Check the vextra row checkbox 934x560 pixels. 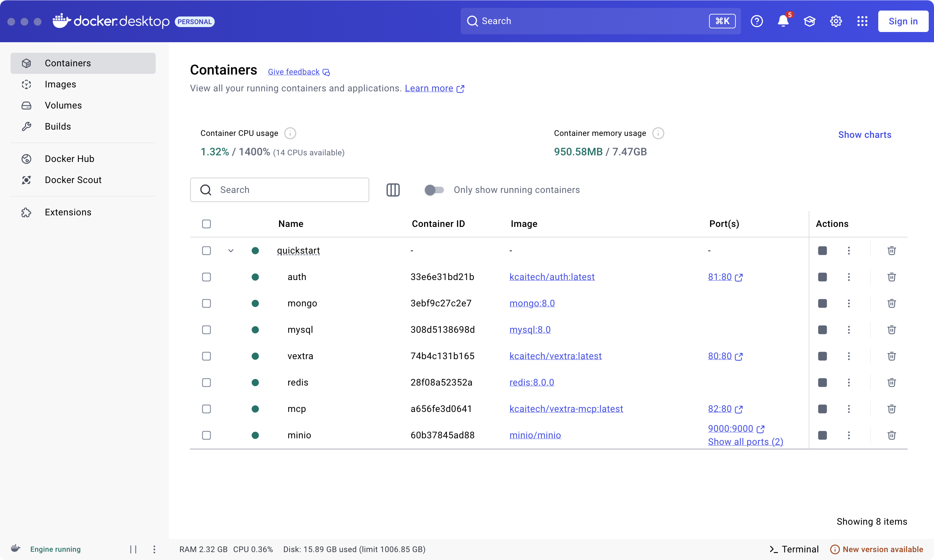click(206, 356)
